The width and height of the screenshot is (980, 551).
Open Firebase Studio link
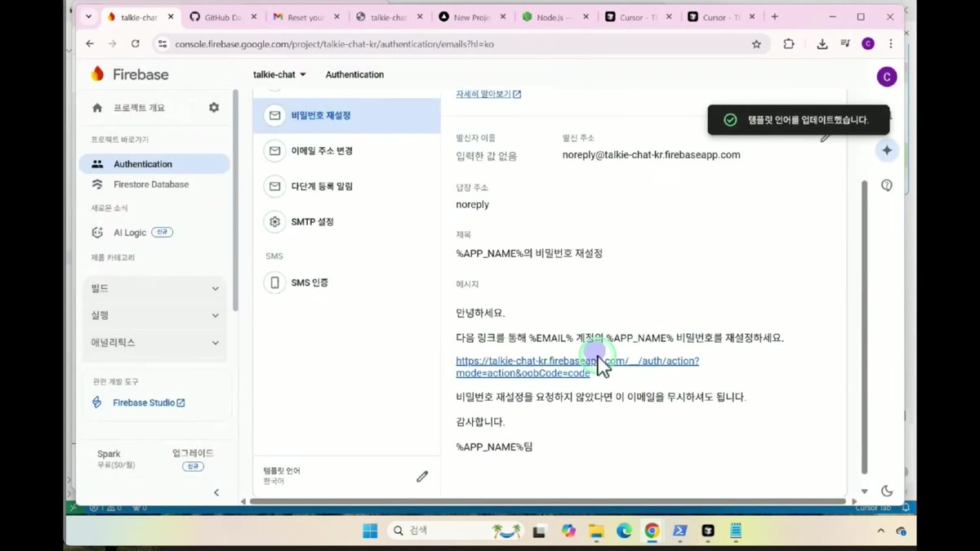148,402
